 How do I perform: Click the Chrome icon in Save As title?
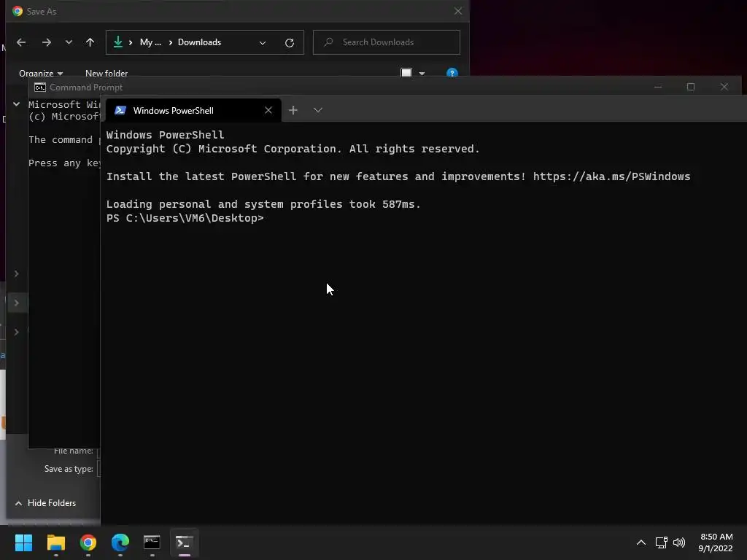pyautogui.click(x=18, y=11)
